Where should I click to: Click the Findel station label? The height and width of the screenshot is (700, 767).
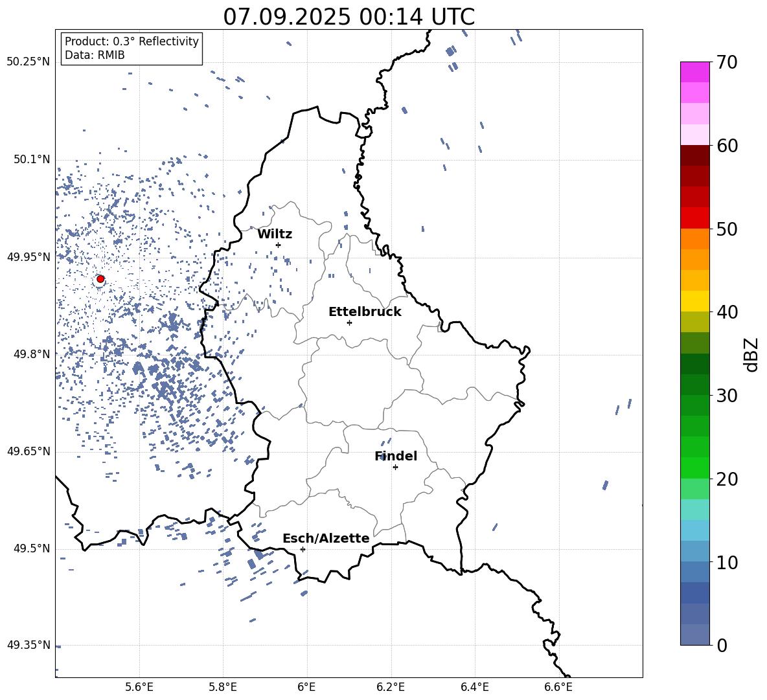(x=396, y=456)
